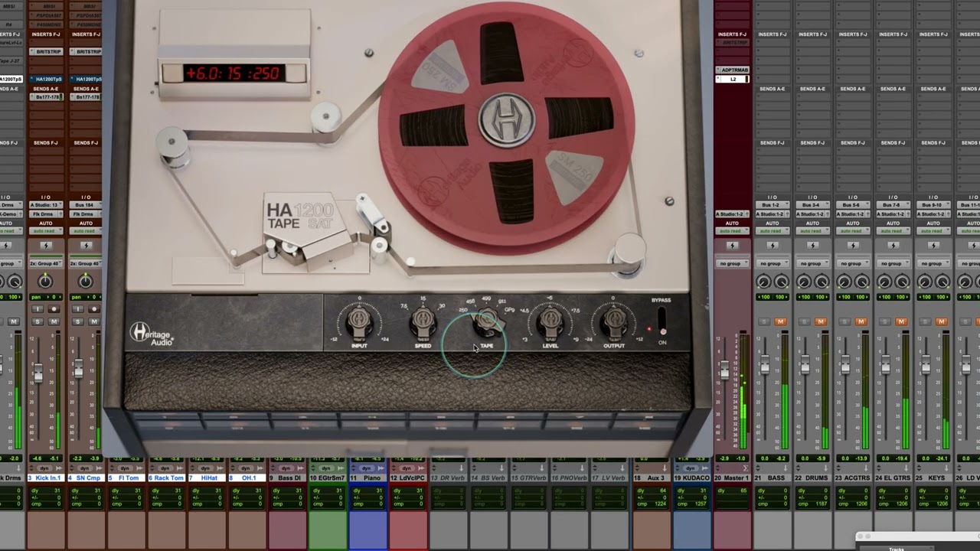Click the right pan knob on BASS track
Viewport: 980px width, 551px height.
coord(782,282)
